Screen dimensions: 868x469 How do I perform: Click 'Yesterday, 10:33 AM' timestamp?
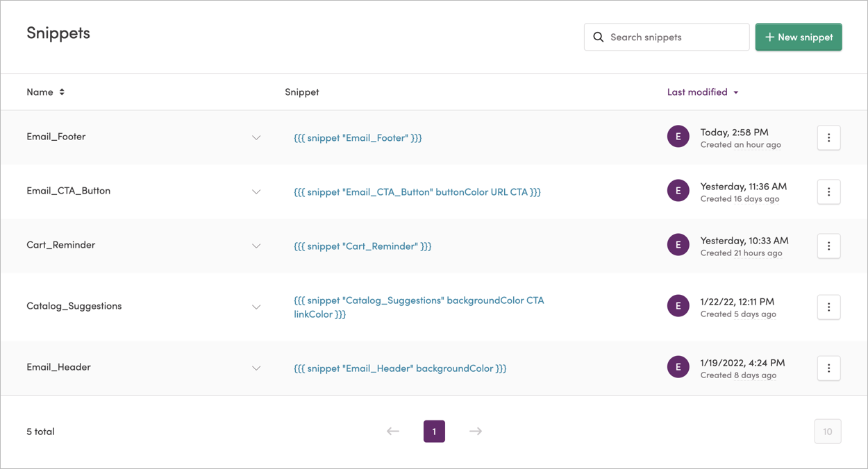pyautogui.click(x=744, y=240)
